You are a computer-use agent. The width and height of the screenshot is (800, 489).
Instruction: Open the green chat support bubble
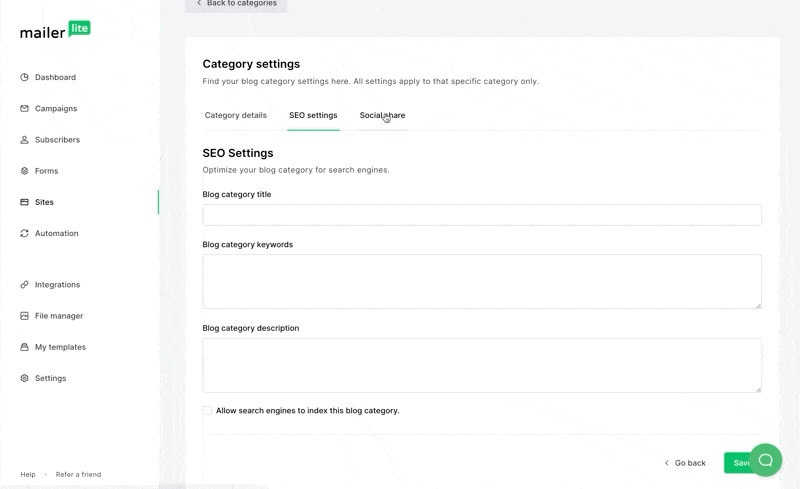(x=765, y=460)
